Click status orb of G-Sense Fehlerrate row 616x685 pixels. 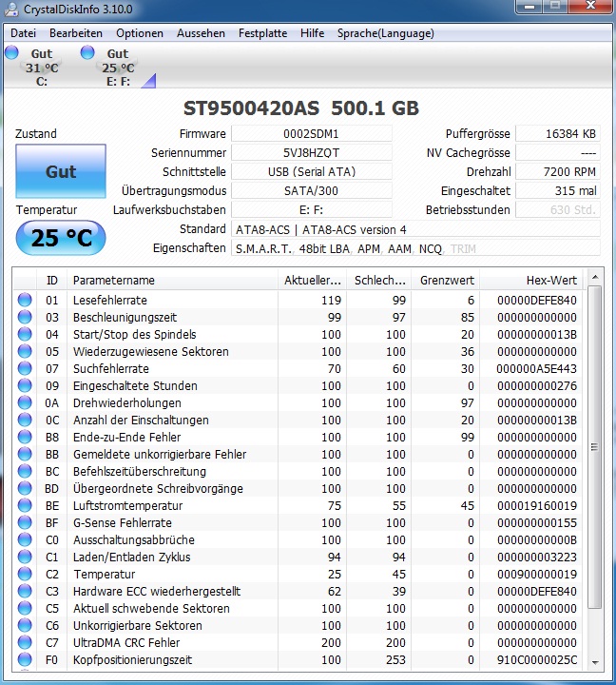click(25, 522)
